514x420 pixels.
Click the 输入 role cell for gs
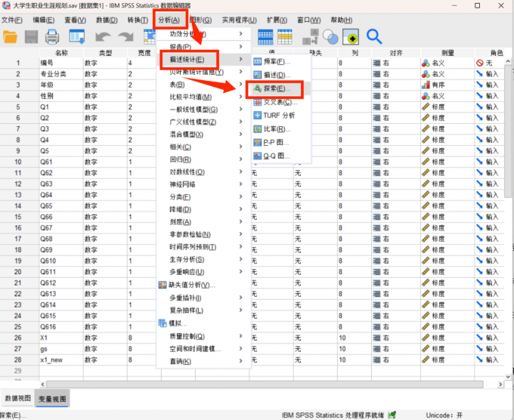490,349
